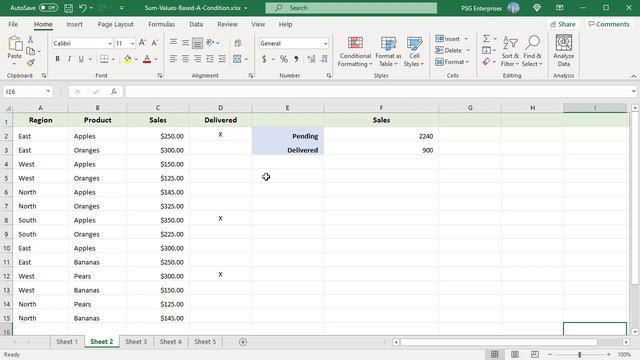Open Sheet 3 tab

pyautogui.click(x=136, y=342)
